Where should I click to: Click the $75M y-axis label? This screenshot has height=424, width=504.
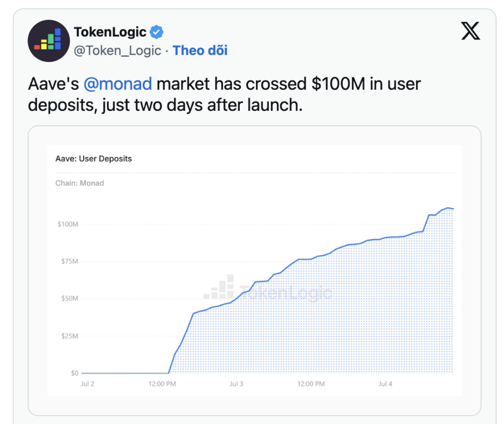pos(70,261)
